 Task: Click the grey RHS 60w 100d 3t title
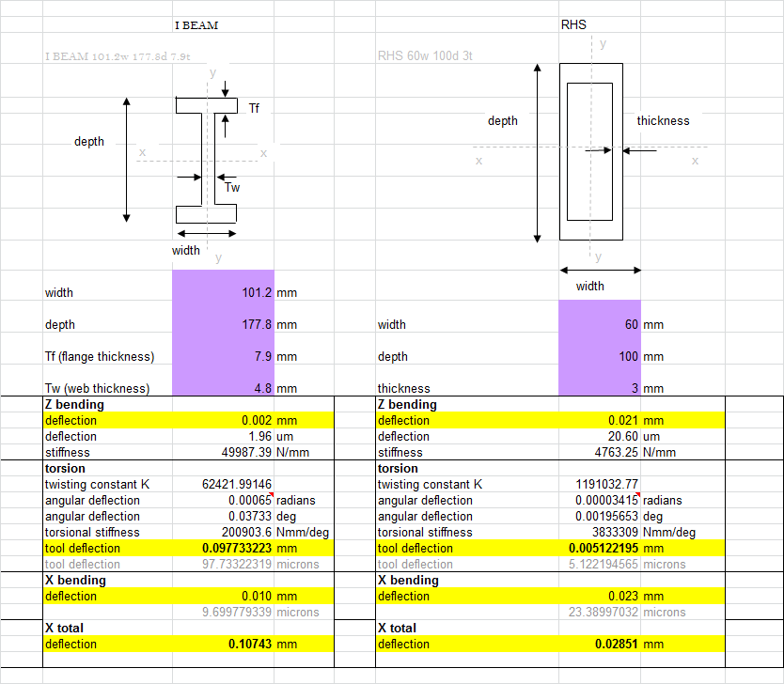click(425, 56)
